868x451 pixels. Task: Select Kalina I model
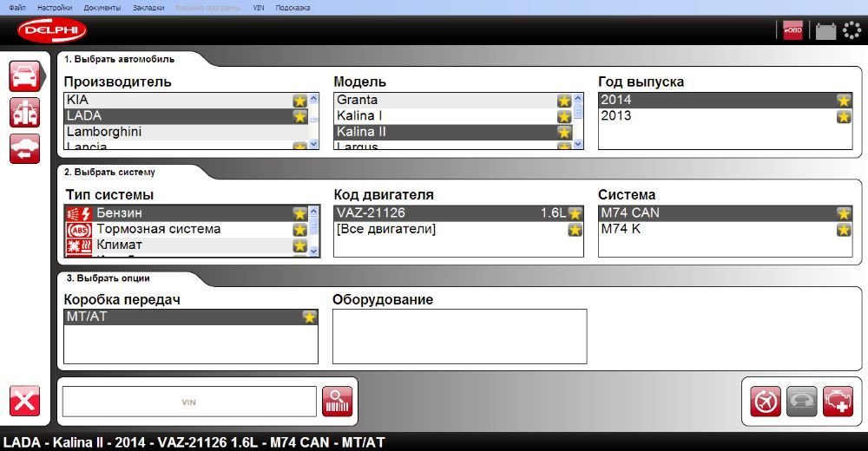click(x=453, y=117)
